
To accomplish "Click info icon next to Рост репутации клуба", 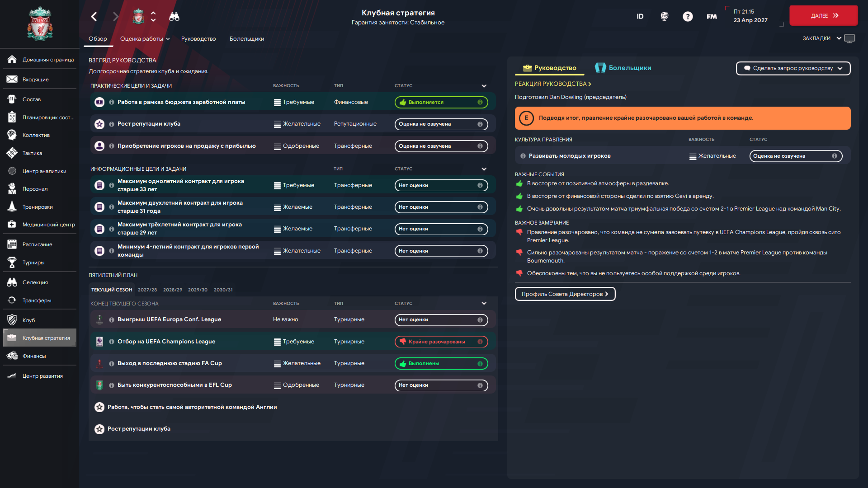I will [112, 124].
